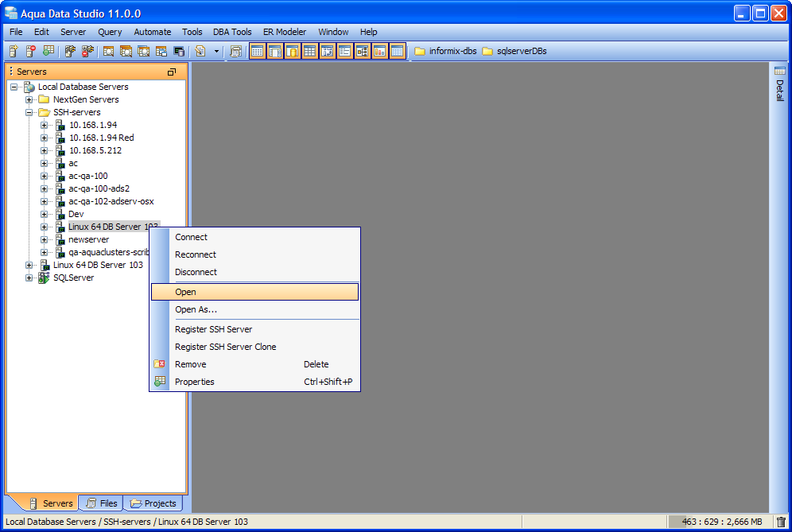Open the single-window Query Analyzer magnifier icon
Screen dimensions: 792x532
pyautogui.click(x=109, y=51)
